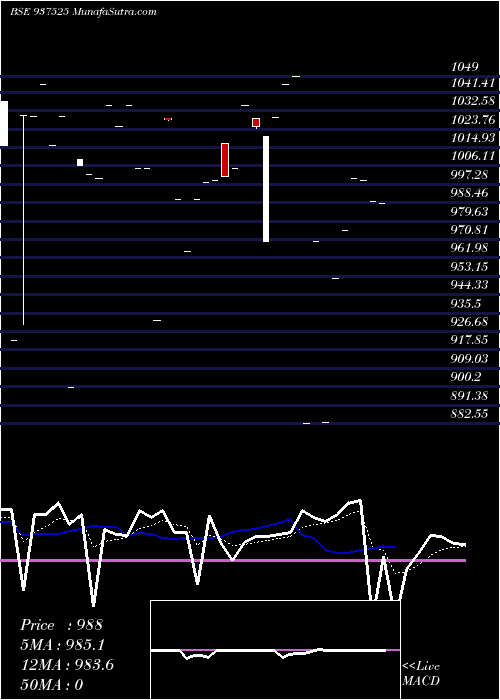Click the large red candlestick near 1006
This screenshot has height=700, width=500.
(x=225, y=160)
